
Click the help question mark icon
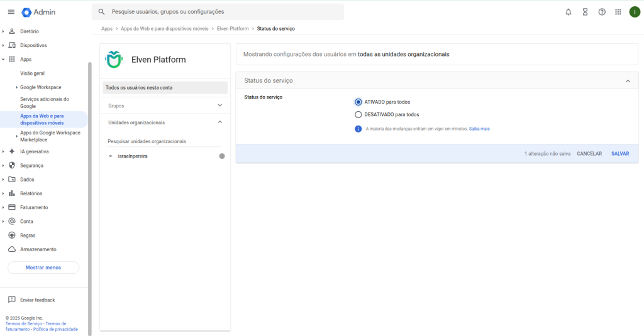tap(602, 12)
